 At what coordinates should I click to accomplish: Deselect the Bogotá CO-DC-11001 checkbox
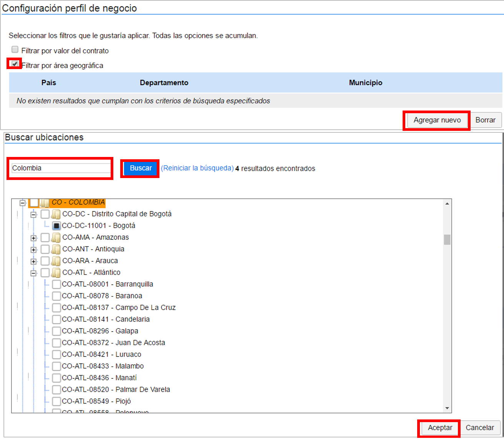56,226
